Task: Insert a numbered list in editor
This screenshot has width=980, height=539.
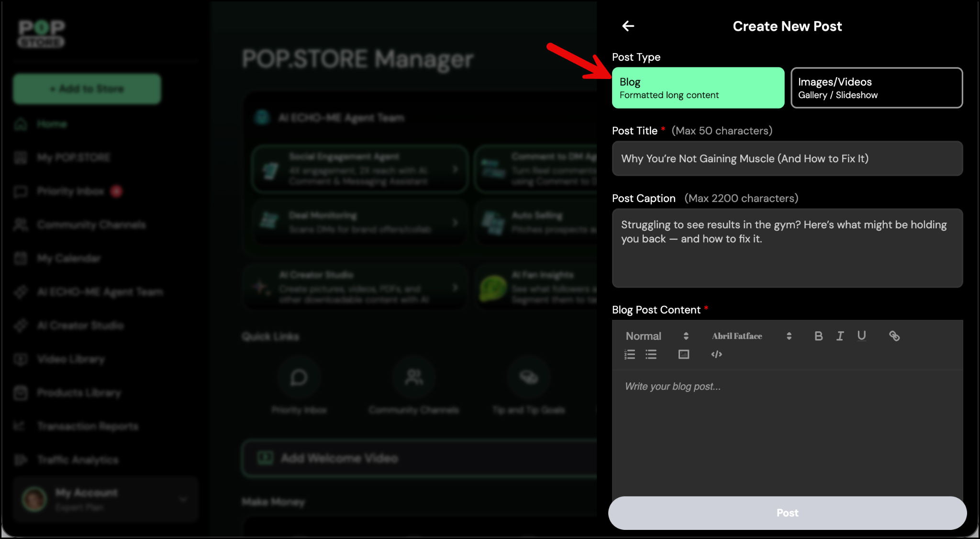Action: point(630,355)
